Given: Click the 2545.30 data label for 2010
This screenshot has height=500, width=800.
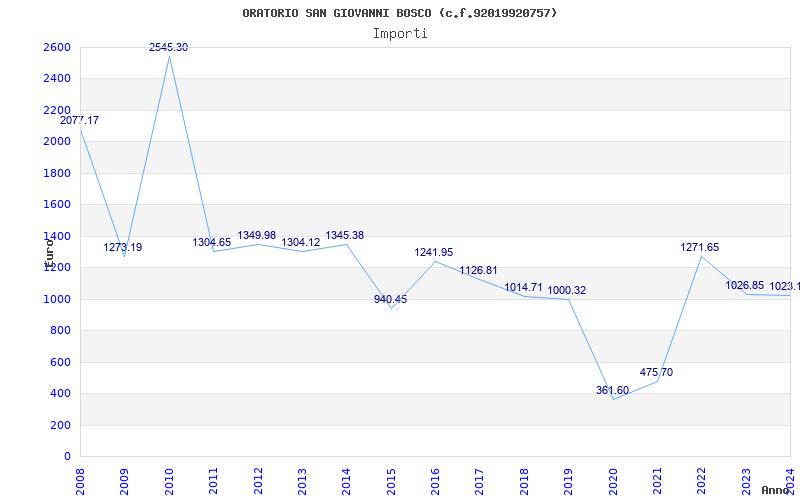Looking at the screenshot, I should pos(168,47).
